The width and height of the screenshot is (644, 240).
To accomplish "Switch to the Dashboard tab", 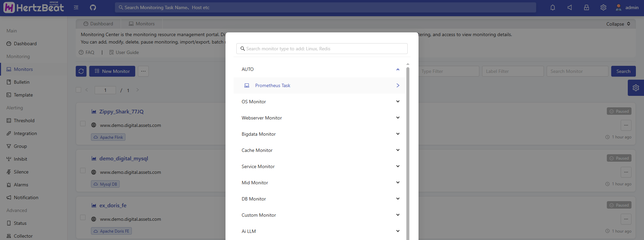I will point(98,24).
